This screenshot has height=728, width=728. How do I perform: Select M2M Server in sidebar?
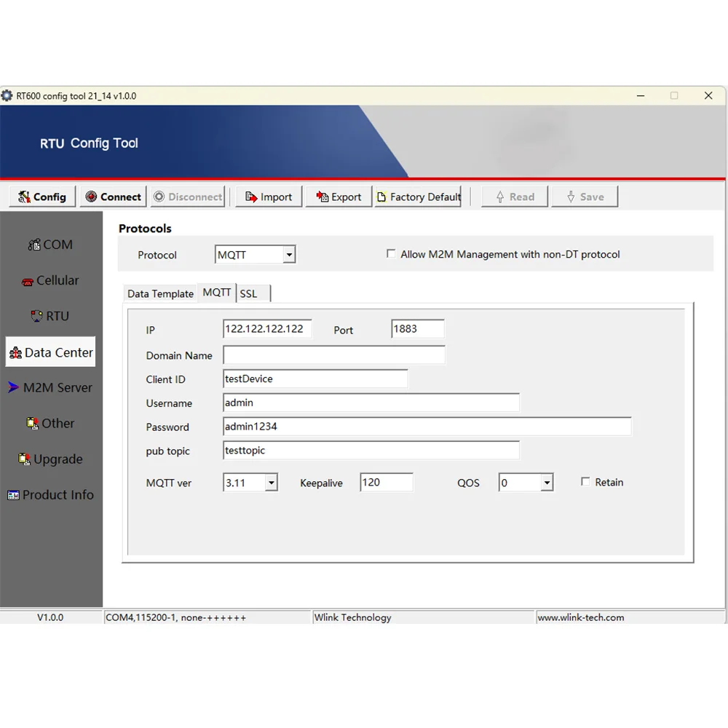tap(50, 387)
